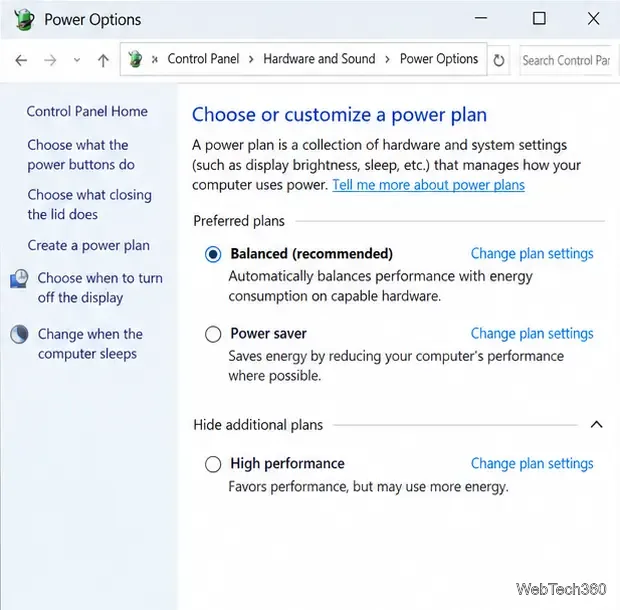The image size is (620, 610).
Task: Click the Preferred plans heading
Action: (x=239, y=221)
